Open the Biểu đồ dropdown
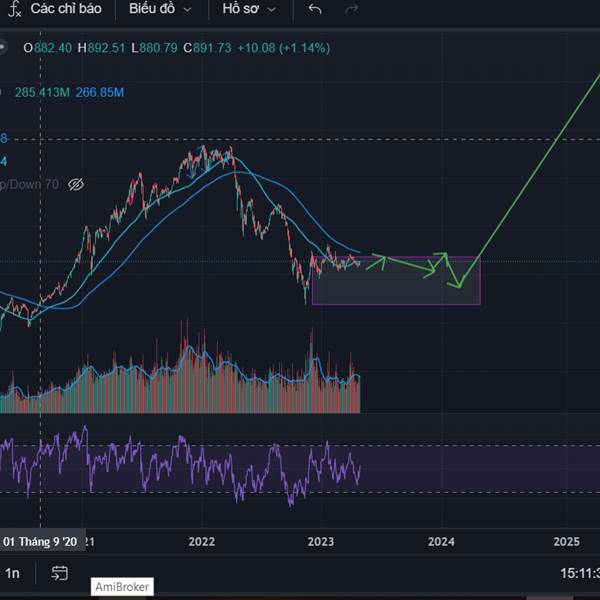This screenshot has width=600, height=600. click(x=160, y=9)
